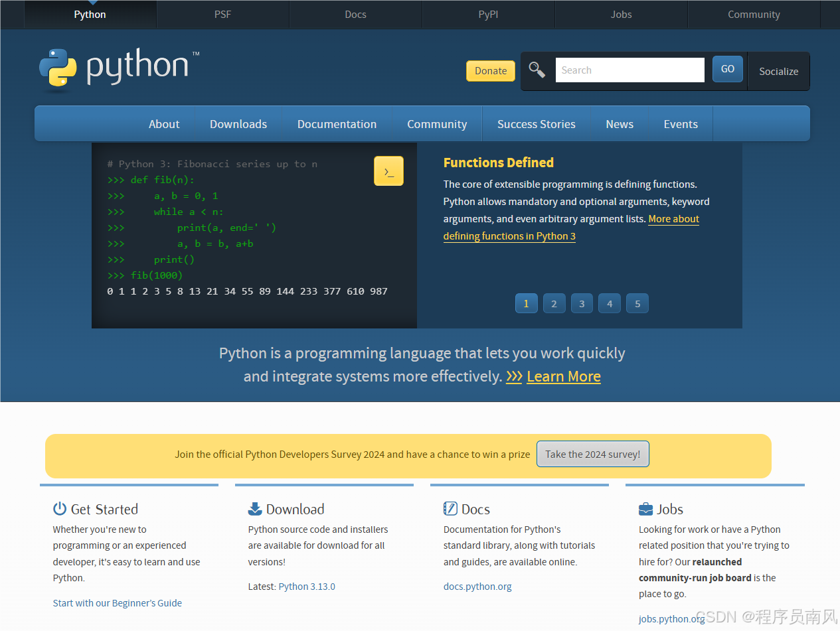Image resolution: width=840 pixels, height=631 pixels.
Task: Open the Python tab in top bar
Action: coord(90,15)
